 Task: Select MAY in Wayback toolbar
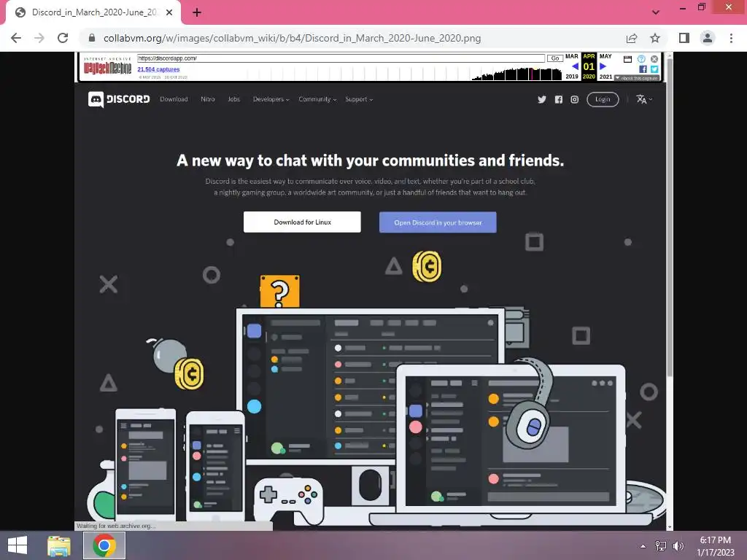[605, 56]
